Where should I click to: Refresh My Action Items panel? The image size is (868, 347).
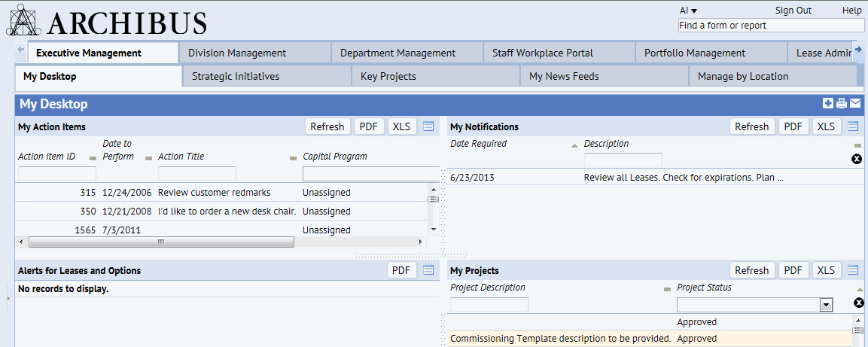[327, 126]
